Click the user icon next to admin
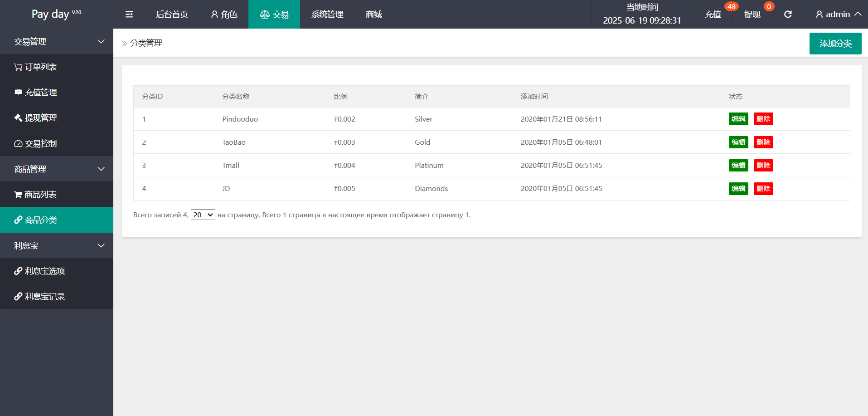The width and height of the screenshot is (868, 416). [x=819, y=15]
